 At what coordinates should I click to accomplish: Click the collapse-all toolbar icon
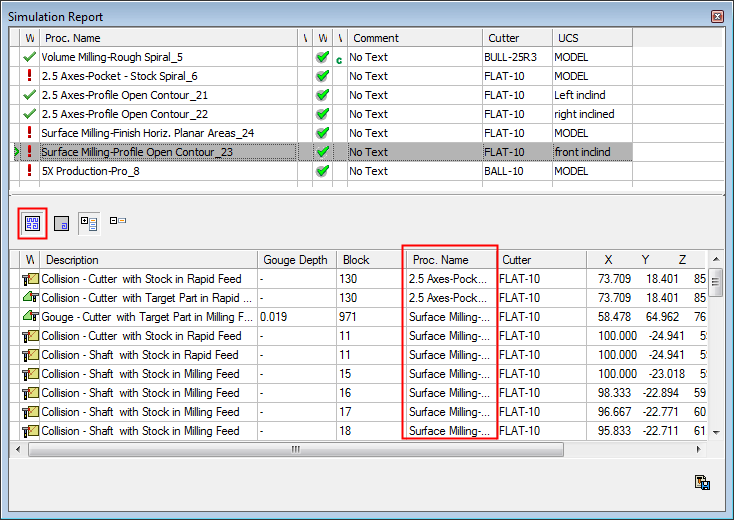click(x=118, y=221)
